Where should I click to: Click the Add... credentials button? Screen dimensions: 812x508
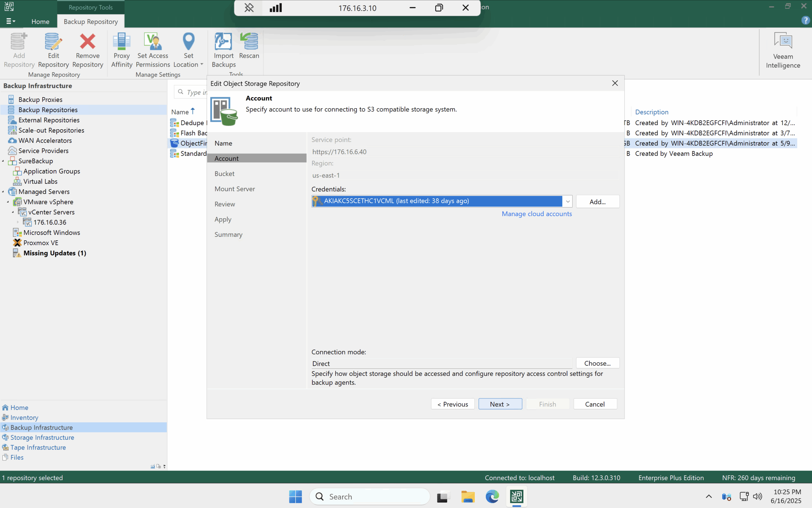coord(597,202)
